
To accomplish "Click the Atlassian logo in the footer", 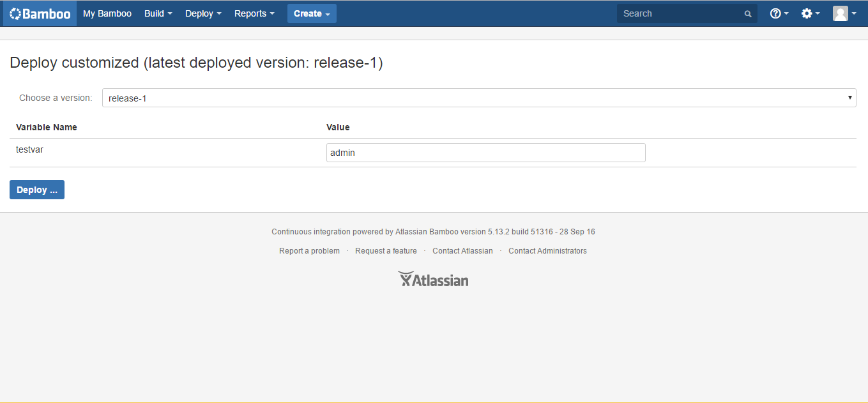I will 433,278.
